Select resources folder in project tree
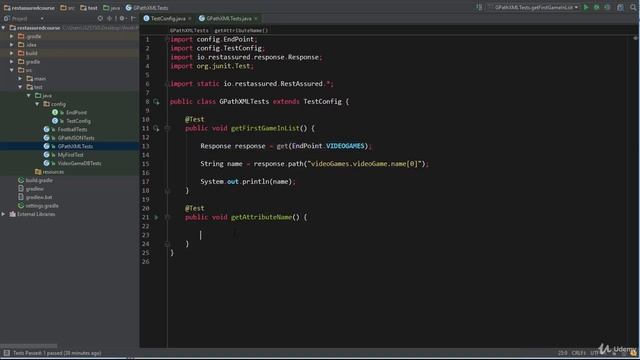 click(53, 172)
